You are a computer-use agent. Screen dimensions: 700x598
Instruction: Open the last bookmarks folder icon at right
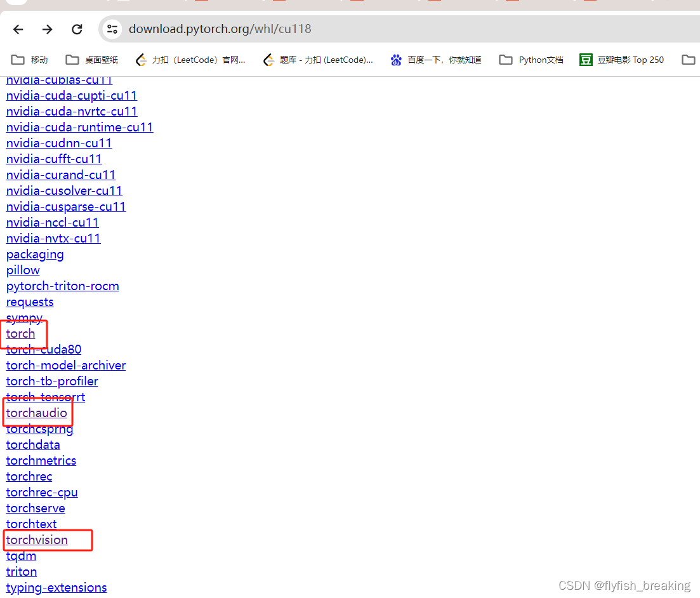coord(689,60)
